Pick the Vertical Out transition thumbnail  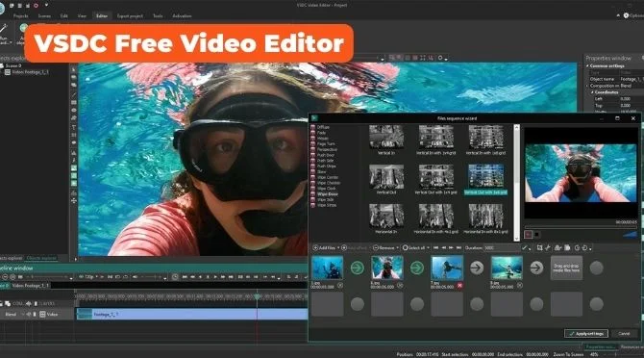pyautogui.click(x=386, y=176)
